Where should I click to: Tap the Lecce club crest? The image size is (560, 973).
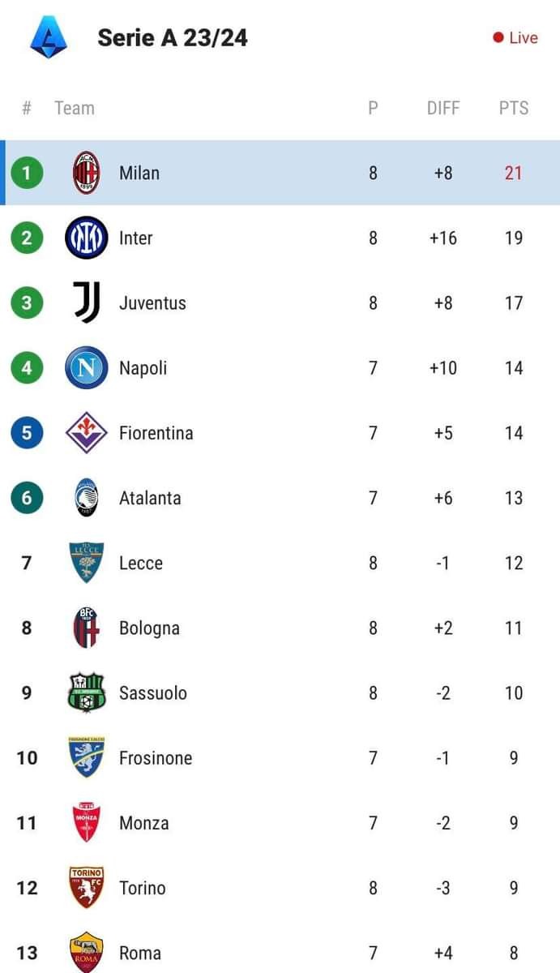point(86,563)
